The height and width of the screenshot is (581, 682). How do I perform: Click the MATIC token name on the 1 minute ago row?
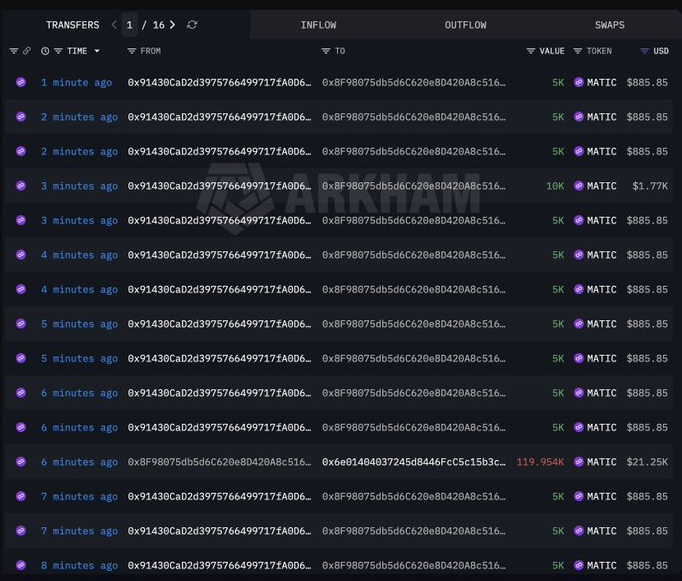pyautogui.click(x=602, y=83)
